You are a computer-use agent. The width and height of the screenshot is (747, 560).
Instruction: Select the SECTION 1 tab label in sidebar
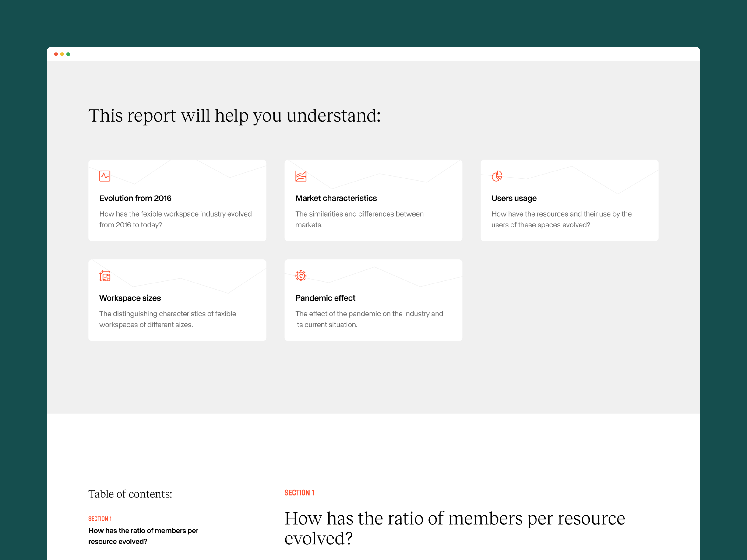pyautogui.click(x=100, y=518)
